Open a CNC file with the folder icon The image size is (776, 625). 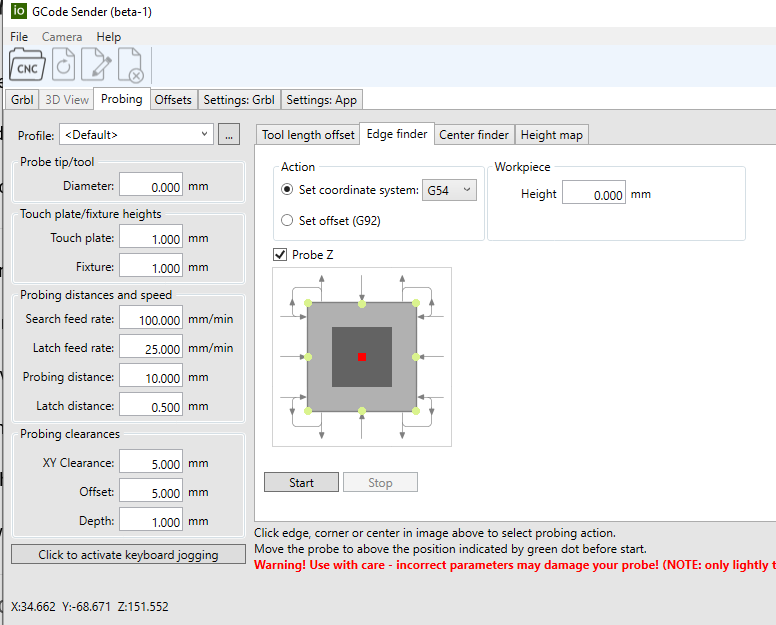click(27, 66)
